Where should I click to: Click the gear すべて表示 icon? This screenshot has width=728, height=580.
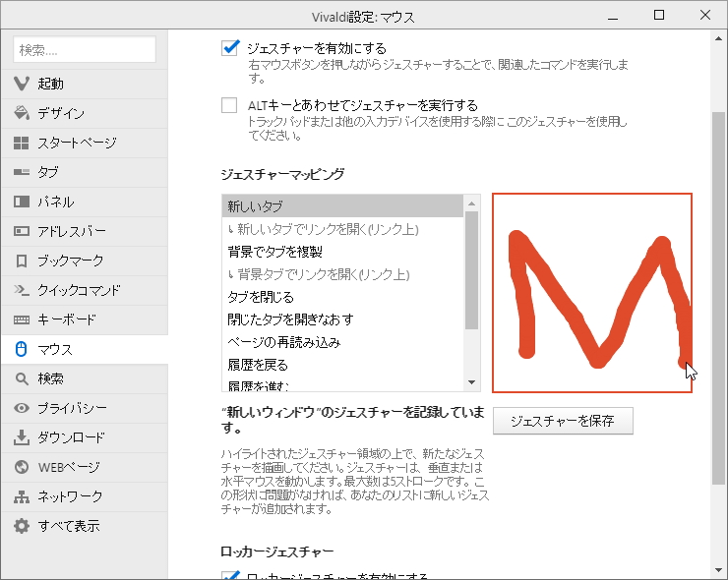point(22,526)
